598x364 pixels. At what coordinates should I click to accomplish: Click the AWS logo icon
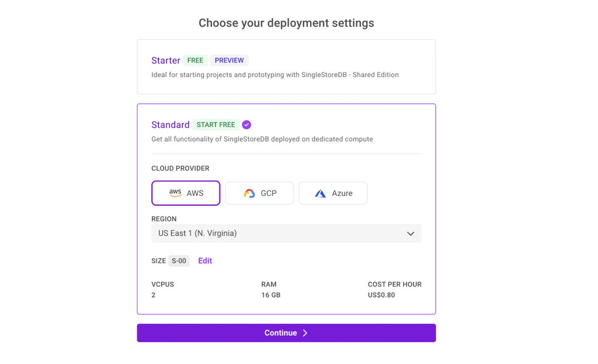click(x=175, y=193)
